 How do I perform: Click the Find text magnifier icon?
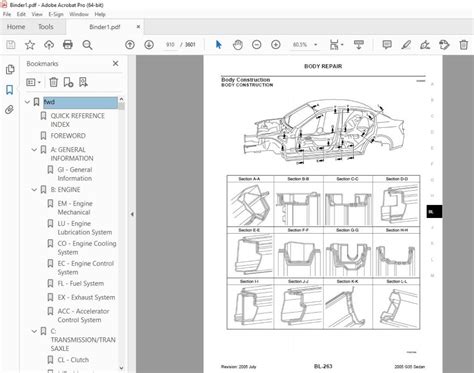point(87,45)
